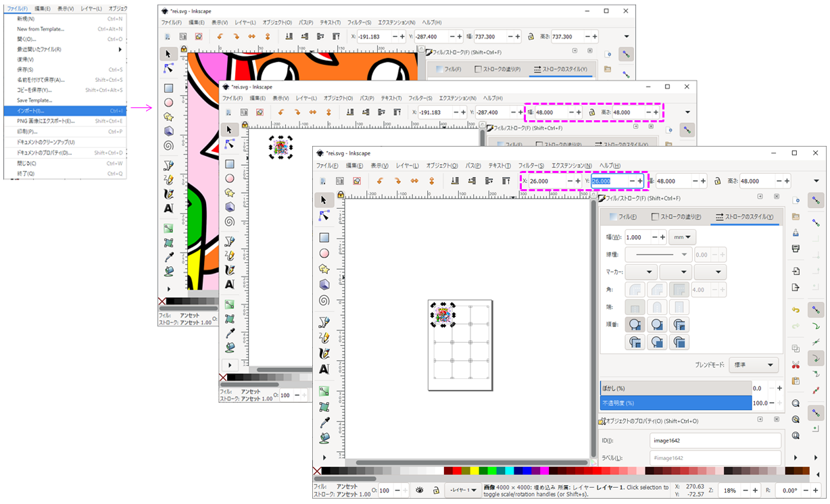Viewport: 830px width, 504px height.
Task: Open the mm unit dropdown for stroke width
Action: 682,237
